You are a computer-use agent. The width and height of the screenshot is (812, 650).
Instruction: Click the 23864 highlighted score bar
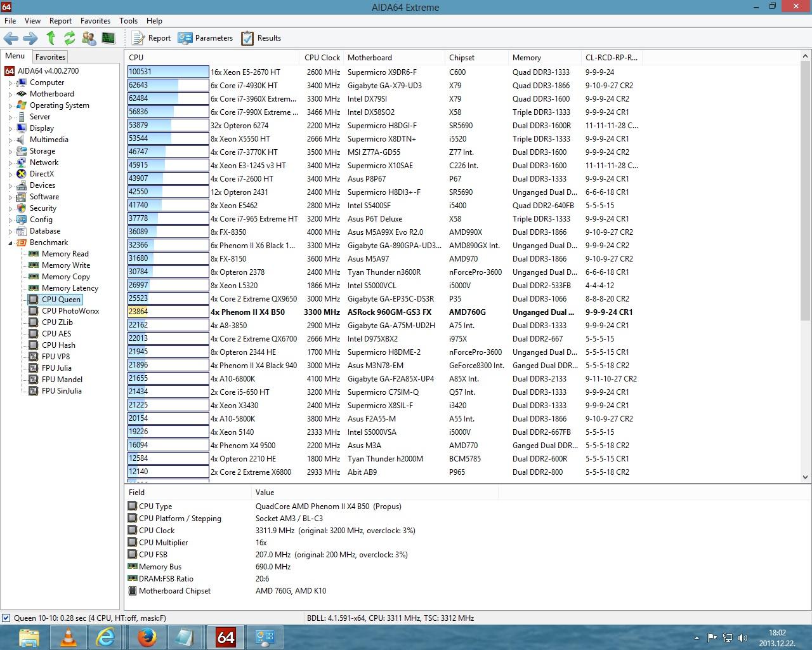pyautogui.click(x=168, y=312)
